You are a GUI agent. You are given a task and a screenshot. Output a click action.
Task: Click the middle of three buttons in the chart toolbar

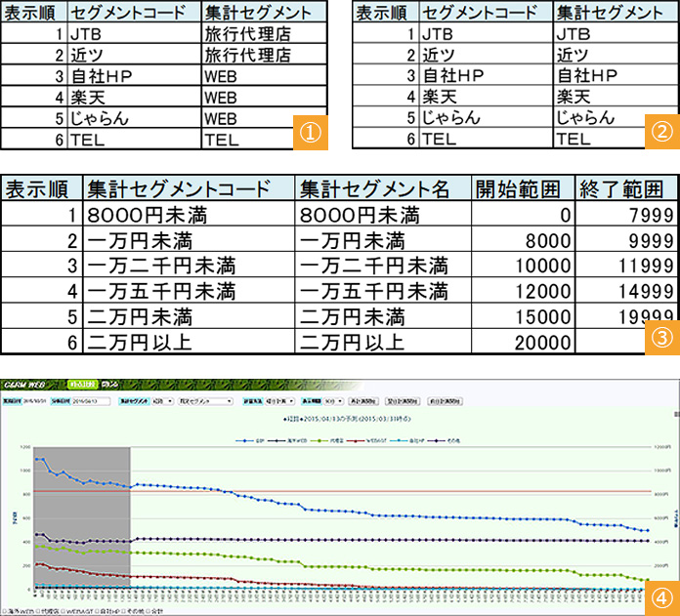click(x=403, y=401)
